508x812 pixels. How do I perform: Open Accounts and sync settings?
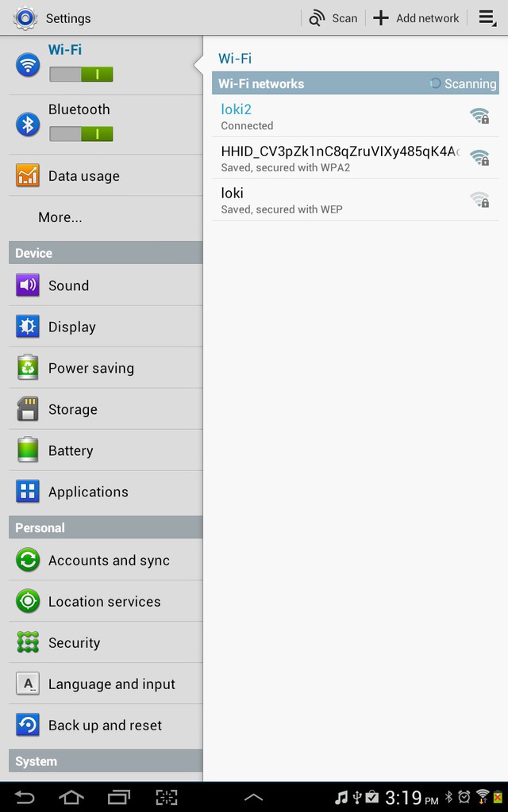pyautogui.click(x=106, y=560)
